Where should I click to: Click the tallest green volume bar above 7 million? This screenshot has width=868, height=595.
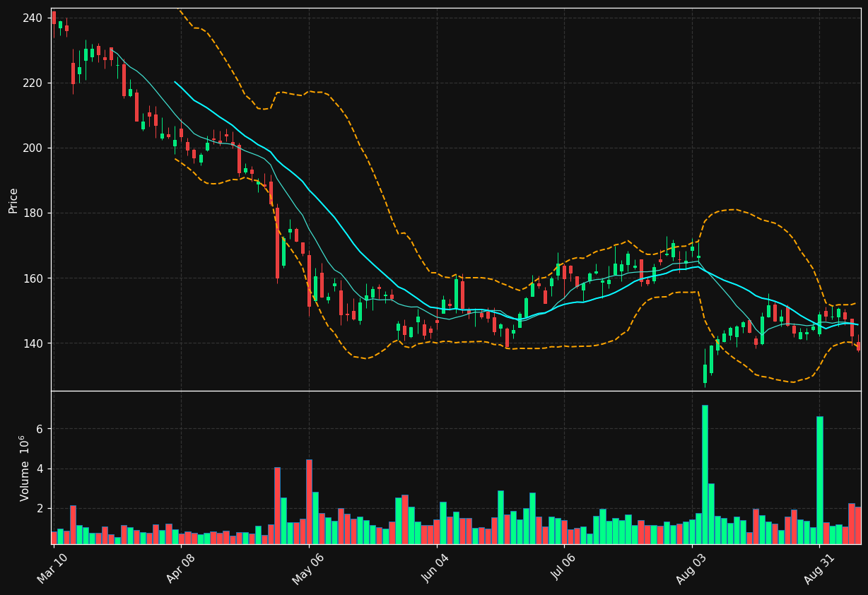coord(705,474)
